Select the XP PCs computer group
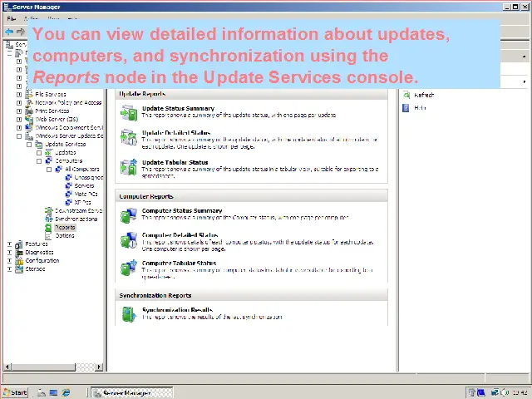The height and width of the screenshot is (399, 532). pos(82,202)
